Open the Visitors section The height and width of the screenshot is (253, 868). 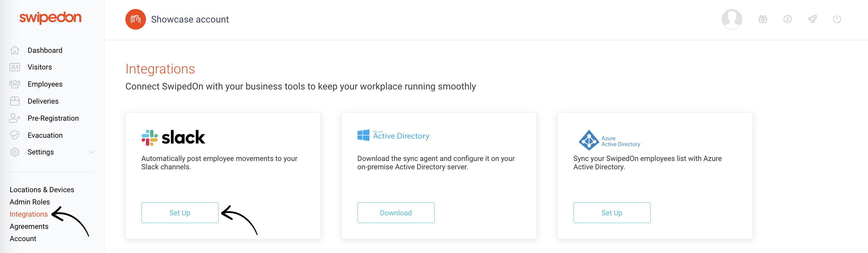coord(40,67)
